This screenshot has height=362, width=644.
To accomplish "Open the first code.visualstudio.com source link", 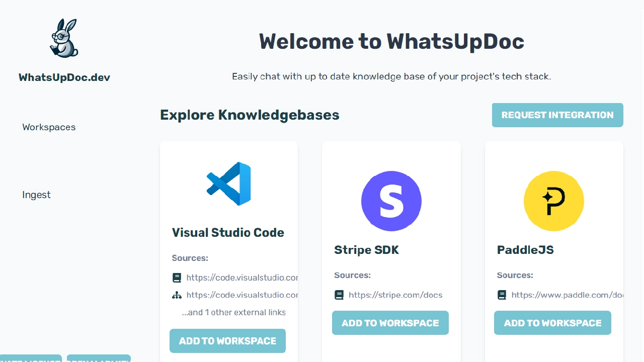I will point(242,278).
